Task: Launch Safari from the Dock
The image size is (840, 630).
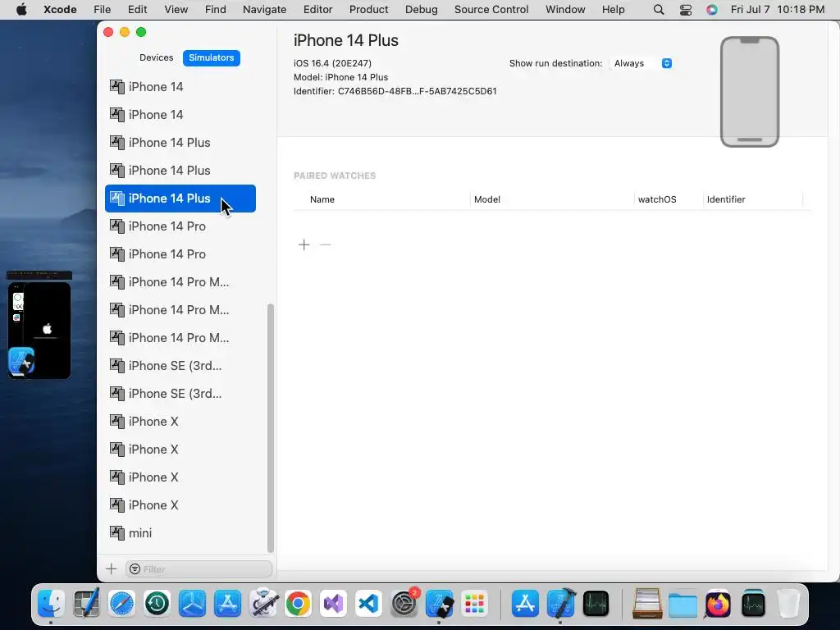Action: click(x=121, y=604)
